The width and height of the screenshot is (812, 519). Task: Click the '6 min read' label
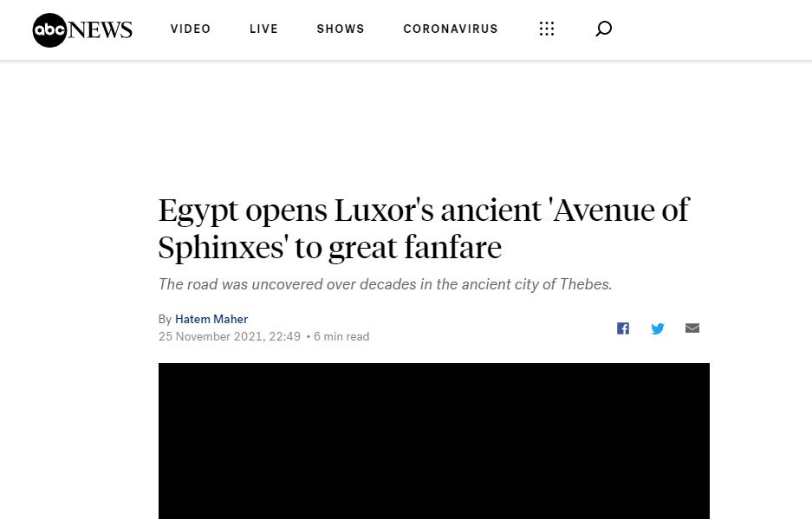tap(341, 337)
